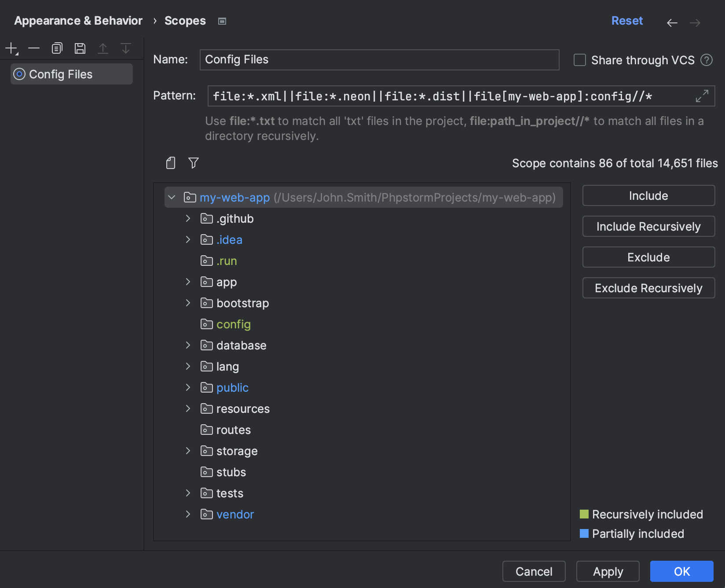Select the stubs folder row
This screenshot has height=588, width=725.
click(364, 472)
